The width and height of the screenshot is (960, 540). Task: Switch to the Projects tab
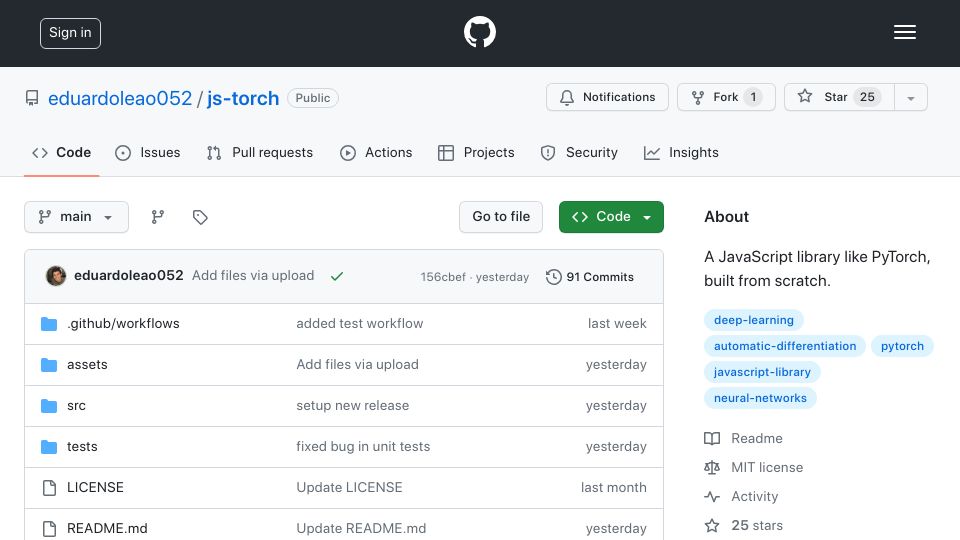[x=476, y=152]
